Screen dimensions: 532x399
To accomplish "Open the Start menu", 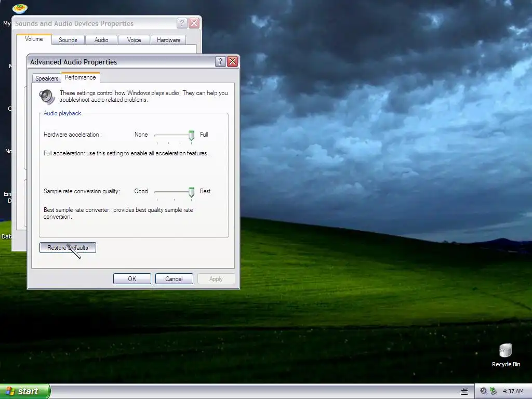I will [25, 391].
